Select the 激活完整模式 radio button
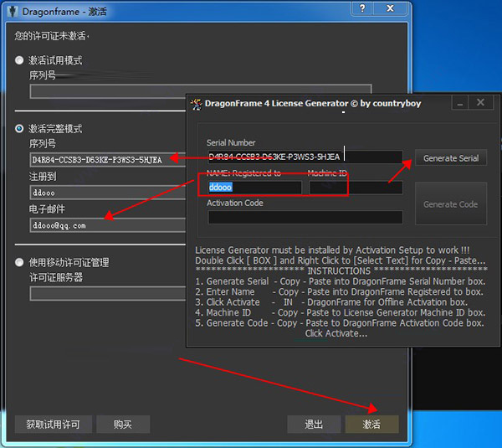Image resolution: width=502 pixels, height=448 pixels. [20, 129]
